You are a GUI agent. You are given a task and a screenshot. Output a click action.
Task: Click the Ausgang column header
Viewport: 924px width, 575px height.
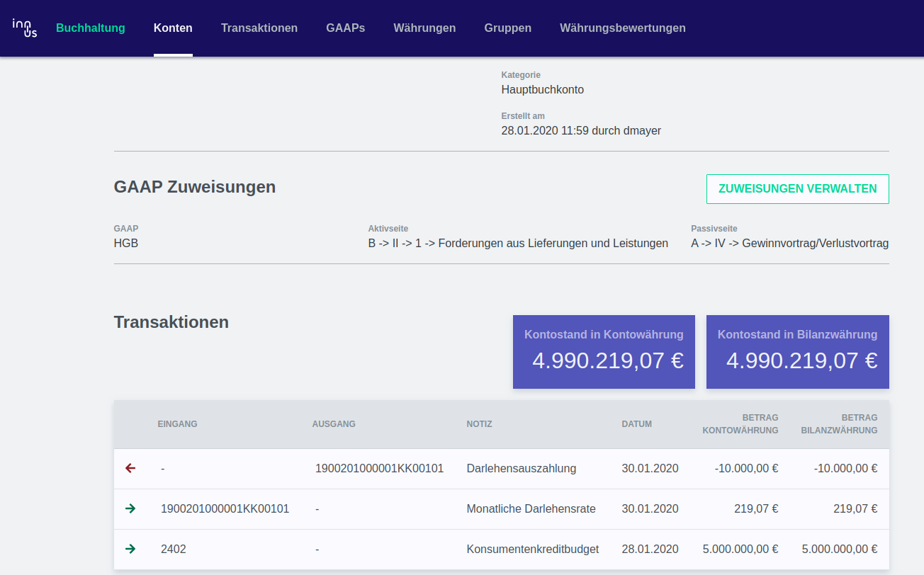(x=334, y=424)
